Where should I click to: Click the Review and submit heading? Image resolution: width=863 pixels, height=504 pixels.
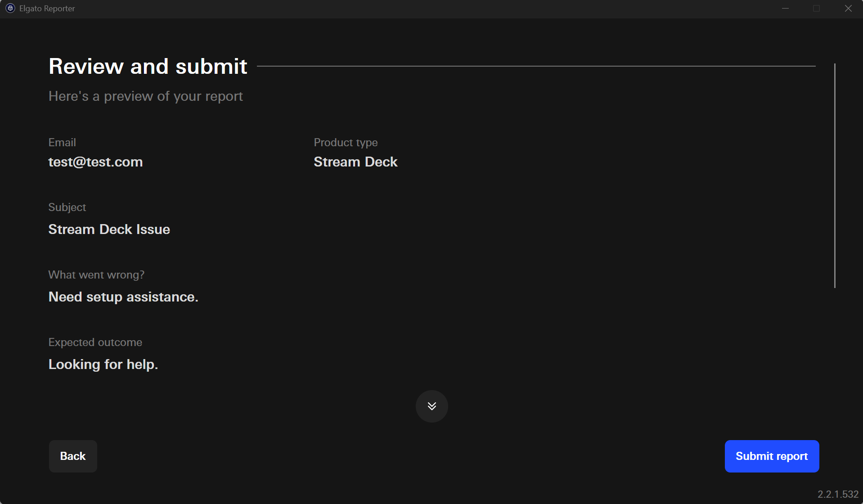pos(148,66)
